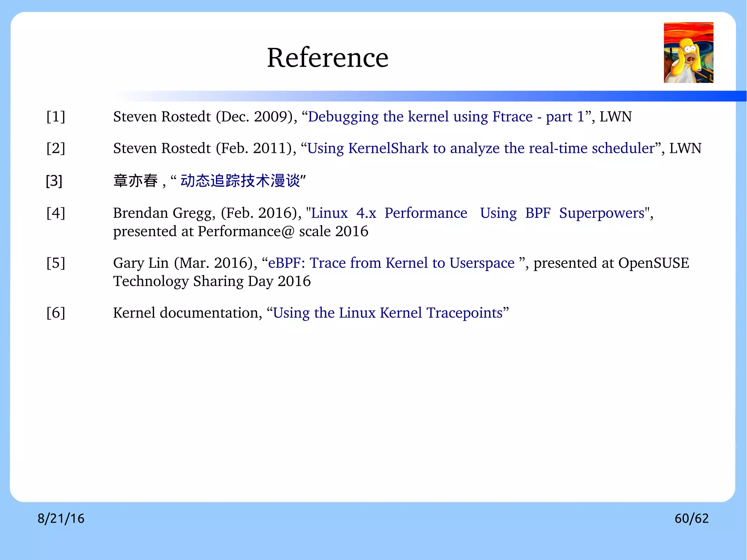This screenshot has width=747, height=560.
Task: Click the "LWN" text after reference 1
Action: click(x=616, y=117)
